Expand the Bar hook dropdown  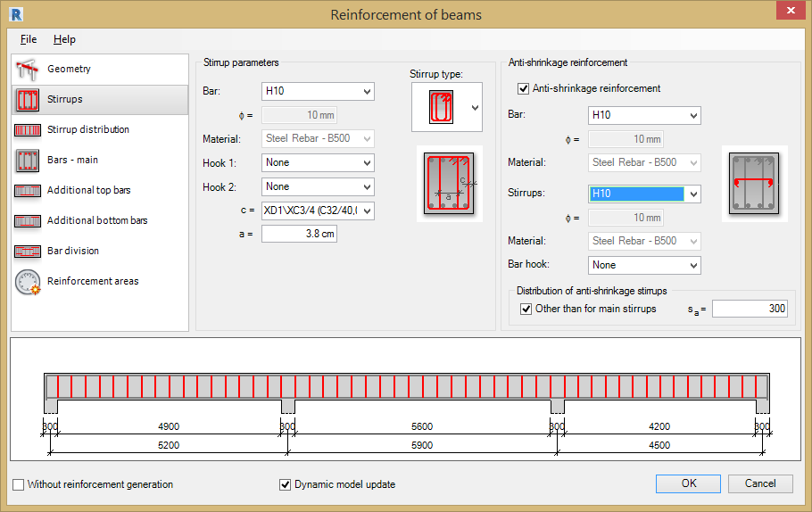pyautogui.click(x=644, y=265)
